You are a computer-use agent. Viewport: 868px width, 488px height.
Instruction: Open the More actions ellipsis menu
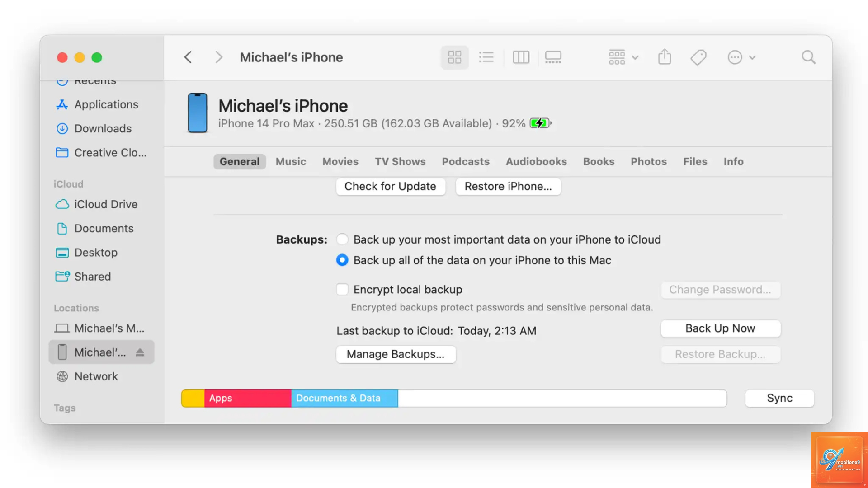point(741,57)
